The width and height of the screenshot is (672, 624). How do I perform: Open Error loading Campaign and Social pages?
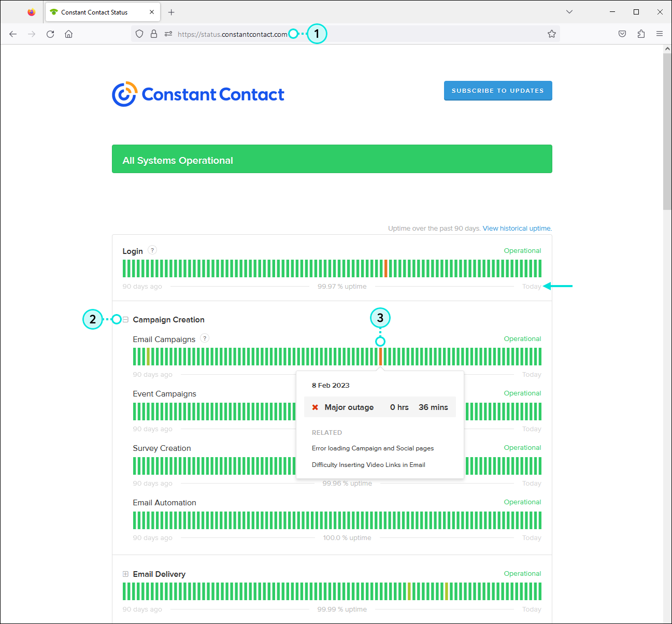[x=373, y=448]
